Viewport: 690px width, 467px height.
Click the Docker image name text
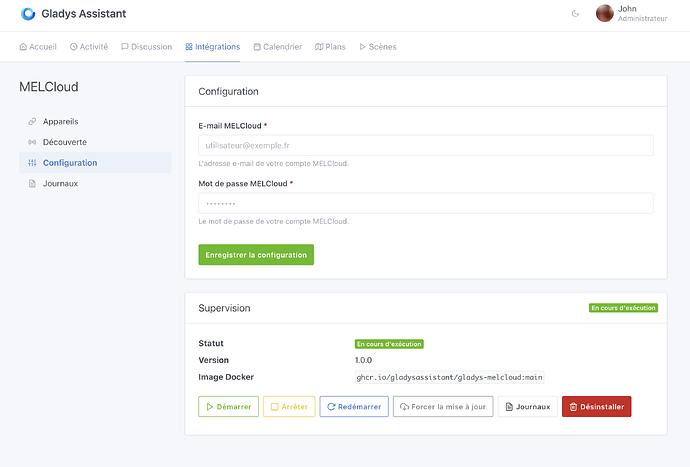pyautogui.click(x=449, y=377)
